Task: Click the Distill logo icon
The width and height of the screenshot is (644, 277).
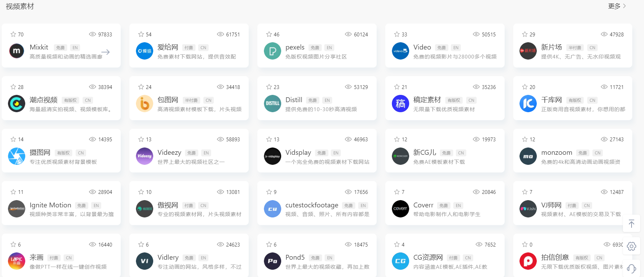Action: (273, 104)
